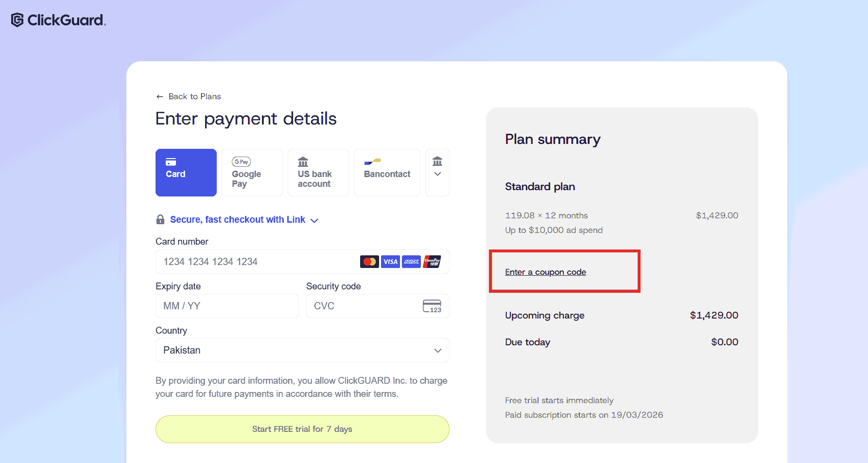Image resolution: width=868 pixels, height=463 pixels.
Task: Click the ClickGuard shield logo
Action: coord(17,20)
